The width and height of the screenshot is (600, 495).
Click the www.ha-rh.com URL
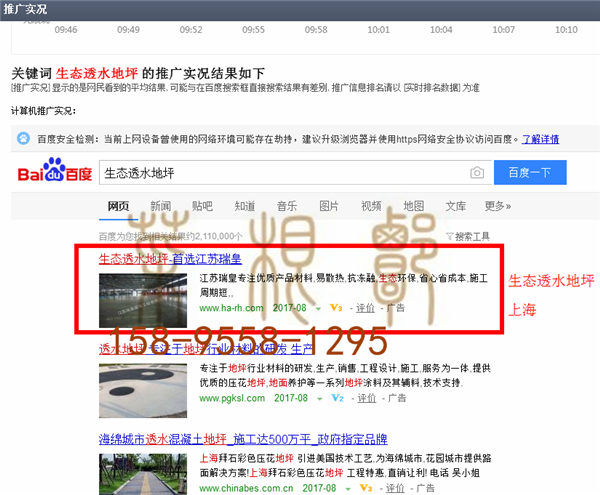(x=232, y=308)
